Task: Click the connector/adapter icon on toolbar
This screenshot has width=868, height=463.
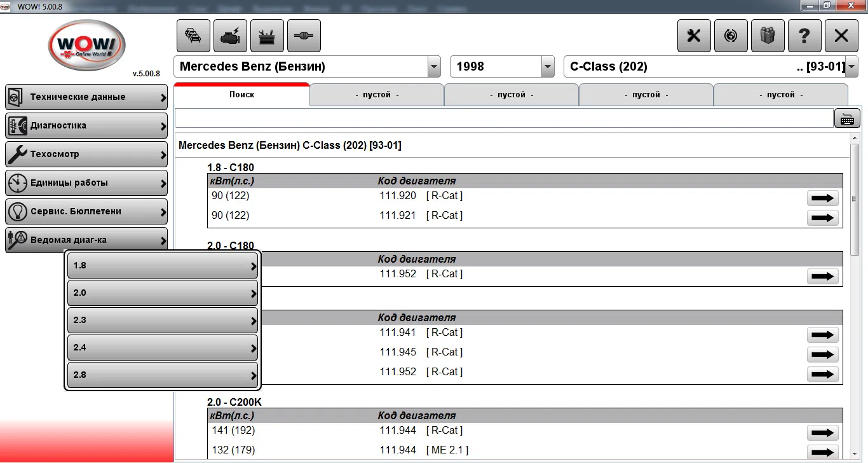Action: [x=304, y=35]
